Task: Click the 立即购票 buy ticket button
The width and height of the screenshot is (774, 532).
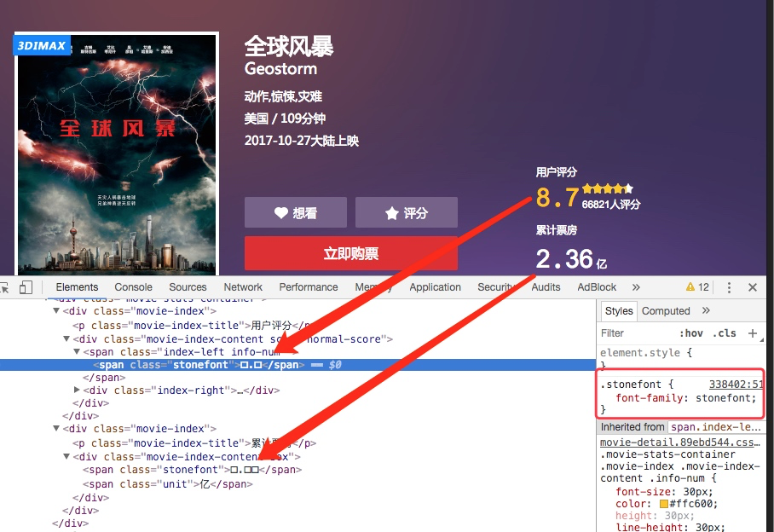Action: [351, 254]
